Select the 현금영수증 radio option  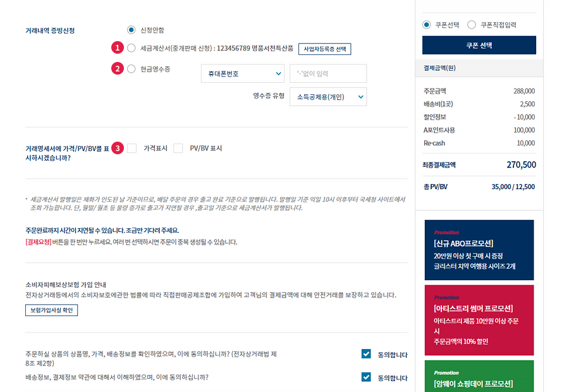pos(132,68)
